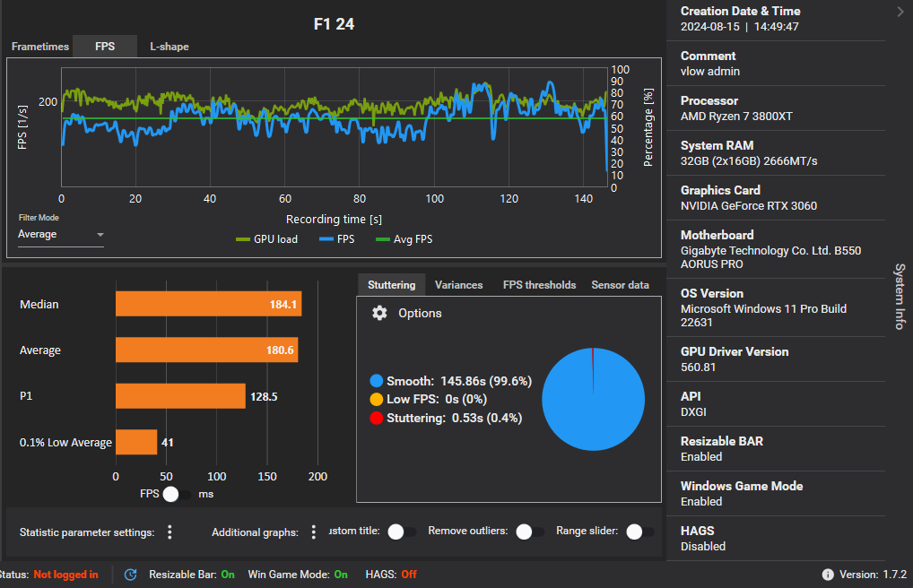Open the Variances tab

[x=459, y=285]
